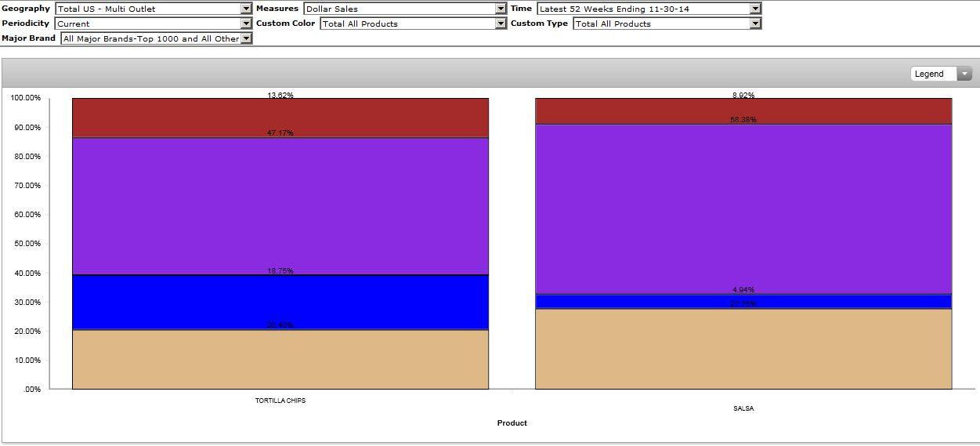Click the blue segment of Tortilla Chips bar
980x446 pixels.
pyautogui.click(x=280, y=303)
